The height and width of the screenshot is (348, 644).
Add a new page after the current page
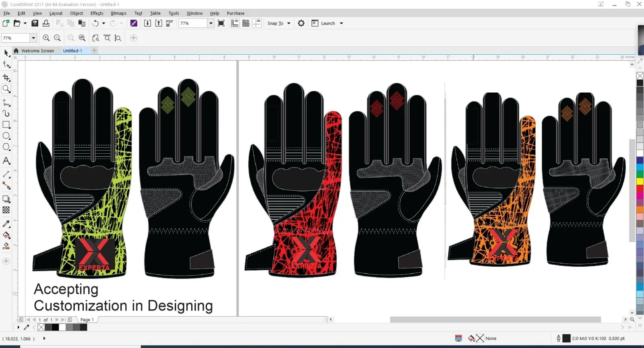(x=70, y=320)
